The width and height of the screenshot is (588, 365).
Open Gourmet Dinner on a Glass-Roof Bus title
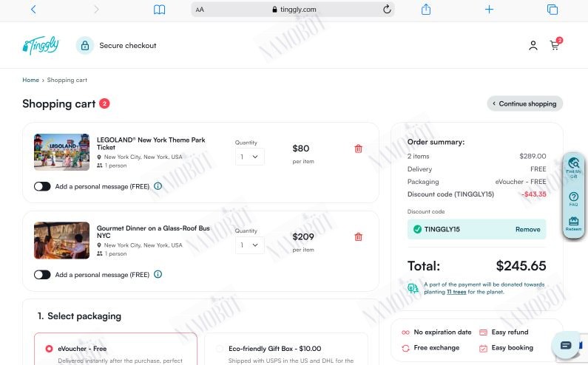(x=153, y=231)
